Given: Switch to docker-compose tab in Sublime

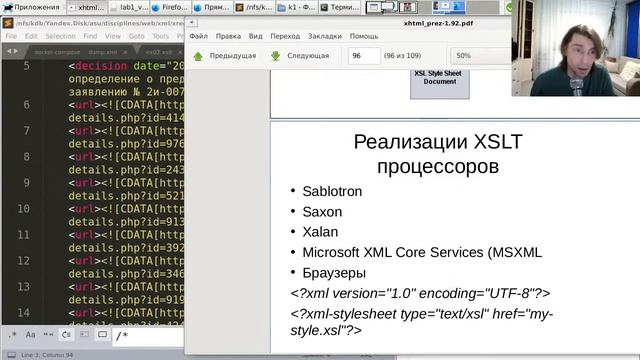Looking at the screenshot, I should click(x=57, y=52).
